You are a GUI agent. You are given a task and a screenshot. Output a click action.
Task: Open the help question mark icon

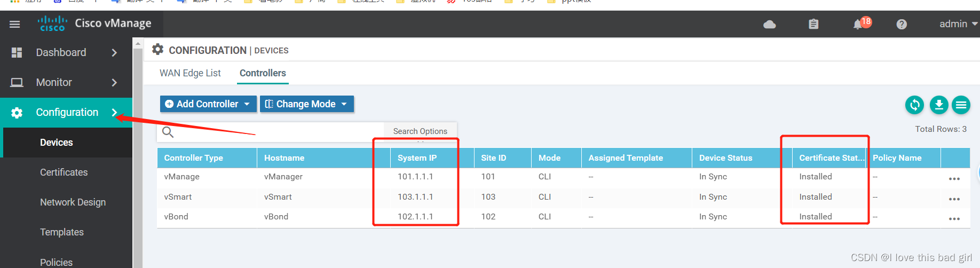[x=902, y=24]
